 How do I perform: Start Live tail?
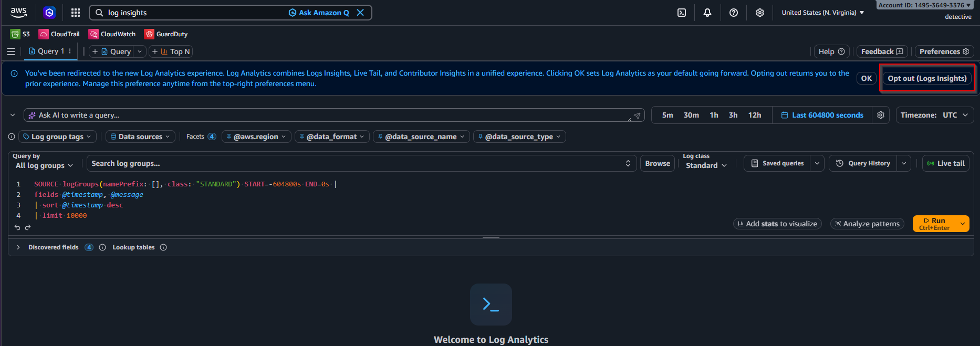pos(946,163)
